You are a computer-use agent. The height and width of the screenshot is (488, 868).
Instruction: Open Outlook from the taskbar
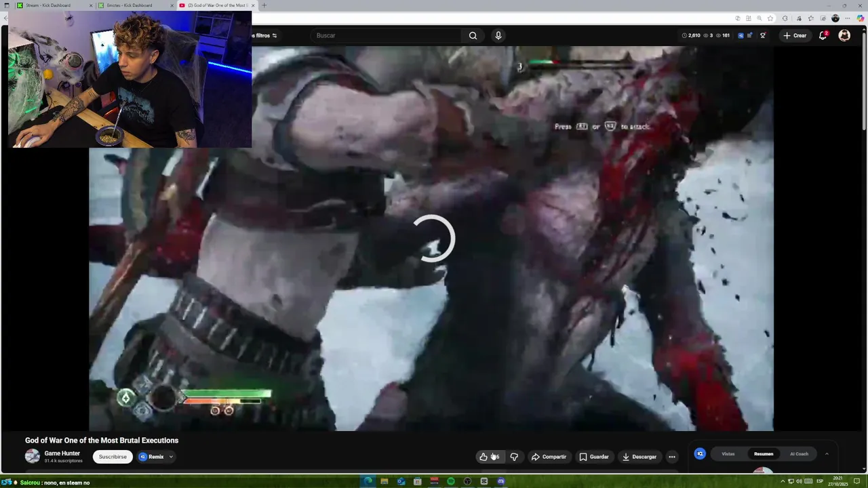click(x=401, y=481)
